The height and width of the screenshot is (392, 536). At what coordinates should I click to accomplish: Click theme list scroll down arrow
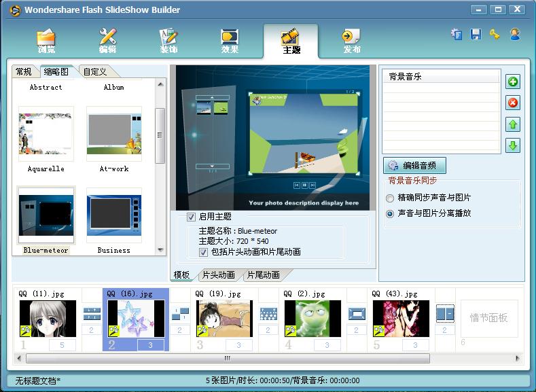160,250
